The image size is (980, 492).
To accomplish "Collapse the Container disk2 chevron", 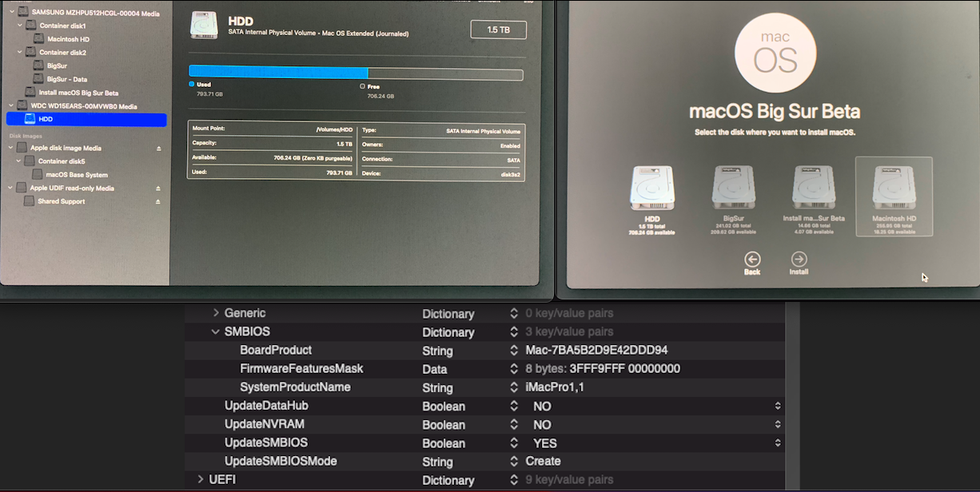I will [20, 52].
